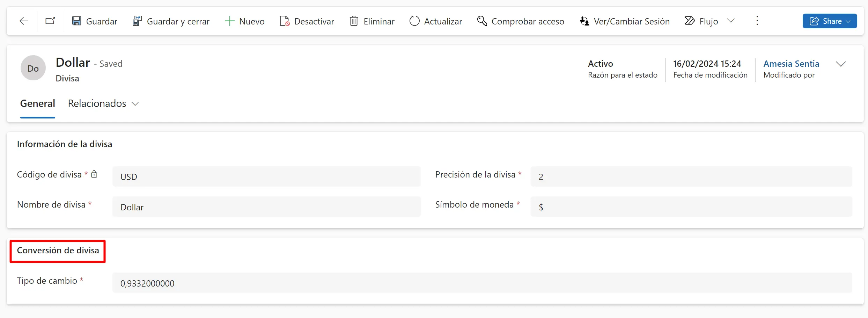This screenshot has height=318, width=868.
Task: Open the Amesia Sentia user link
Action: 791,64
